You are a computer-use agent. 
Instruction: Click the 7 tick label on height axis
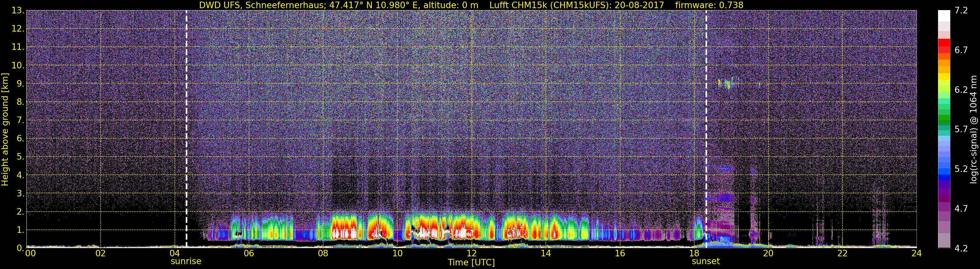(20, 120)
